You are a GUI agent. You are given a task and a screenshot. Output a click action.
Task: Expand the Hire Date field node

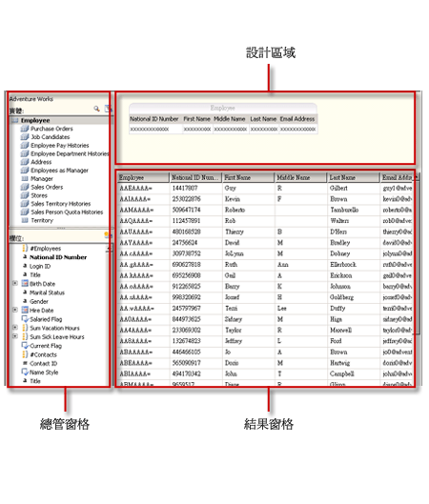coord(15,310)
